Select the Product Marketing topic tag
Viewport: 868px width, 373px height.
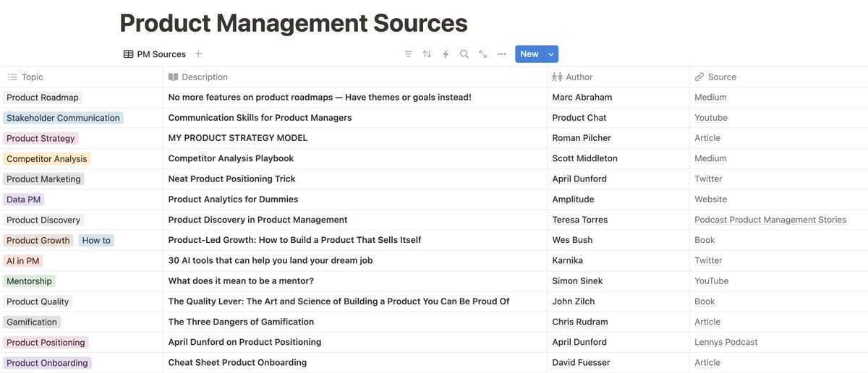(x=43, y=179)
